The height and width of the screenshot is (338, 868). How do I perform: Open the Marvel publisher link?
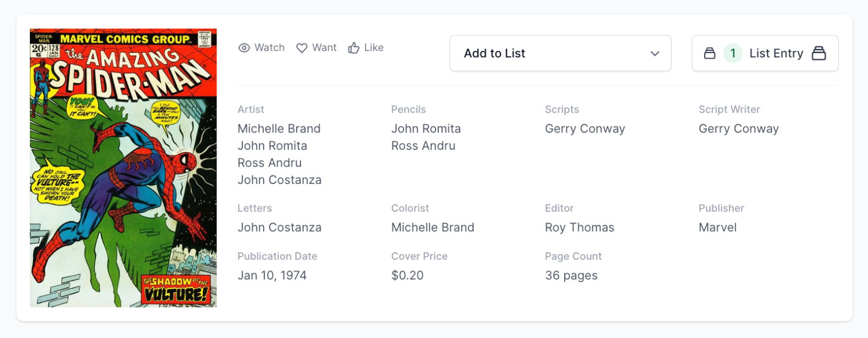pyautogui.click(x=717, y=227)
